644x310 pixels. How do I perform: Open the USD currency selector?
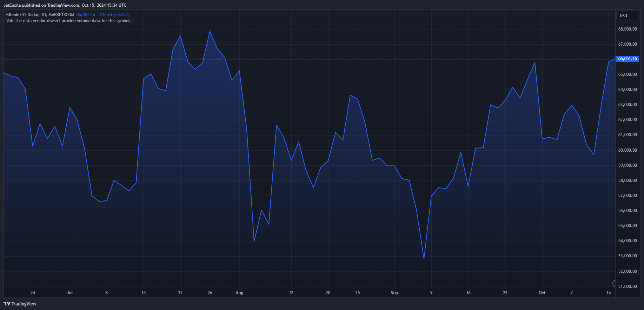click(x=628, y=15)
